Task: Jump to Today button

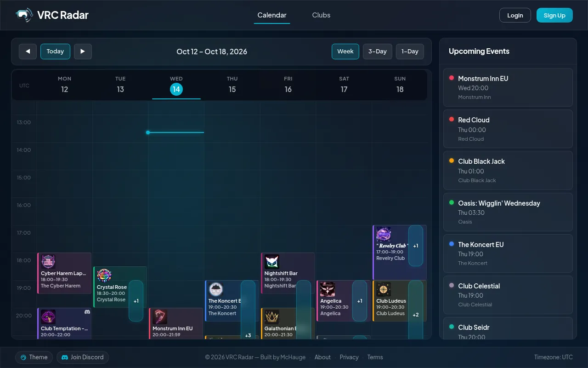Action: click(x=55, y=52)
